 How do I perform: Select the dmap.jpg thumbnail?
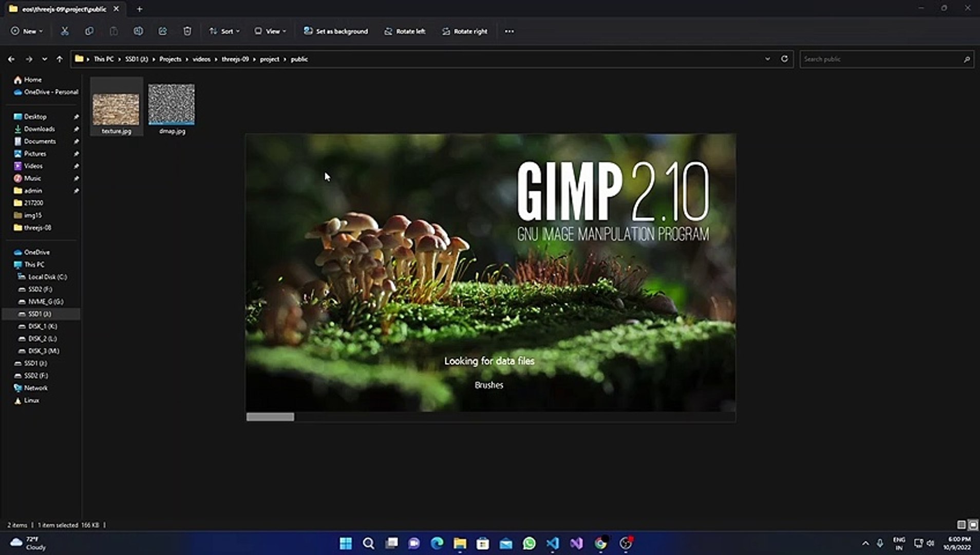172,107
